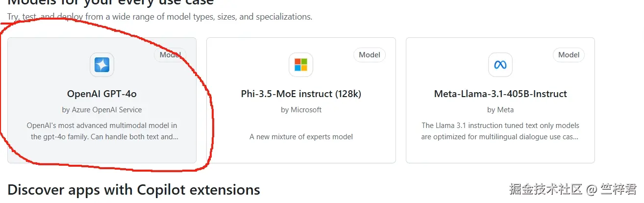The height and width of the screenshot is (203, 644).
Task: Click the @ 竺梓君 author watermark
Action: (x=612, y=189)
